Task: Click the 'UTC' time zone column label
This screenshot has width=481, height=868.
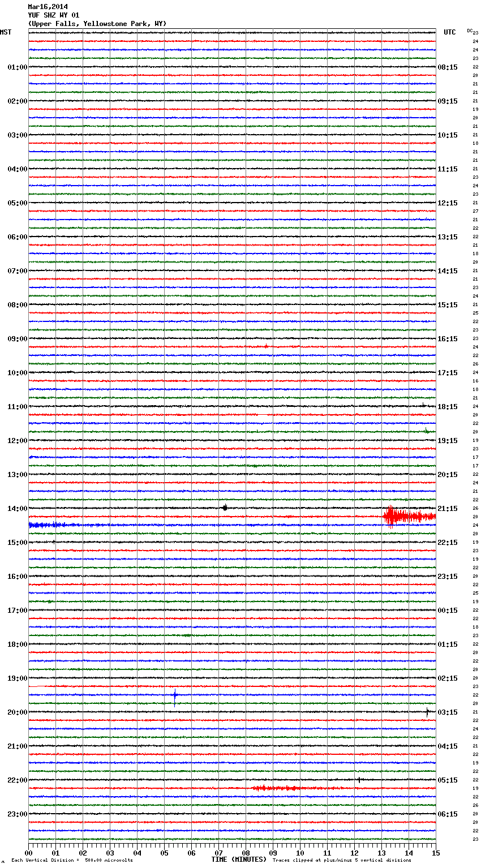Action: (x=449, y=32)
